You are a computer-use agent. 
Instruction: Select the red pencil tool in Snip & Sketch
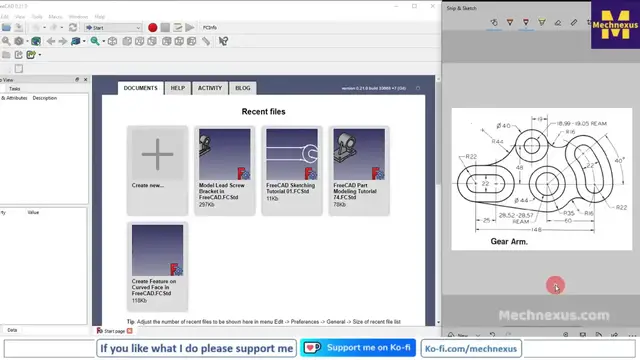(526, 22)
